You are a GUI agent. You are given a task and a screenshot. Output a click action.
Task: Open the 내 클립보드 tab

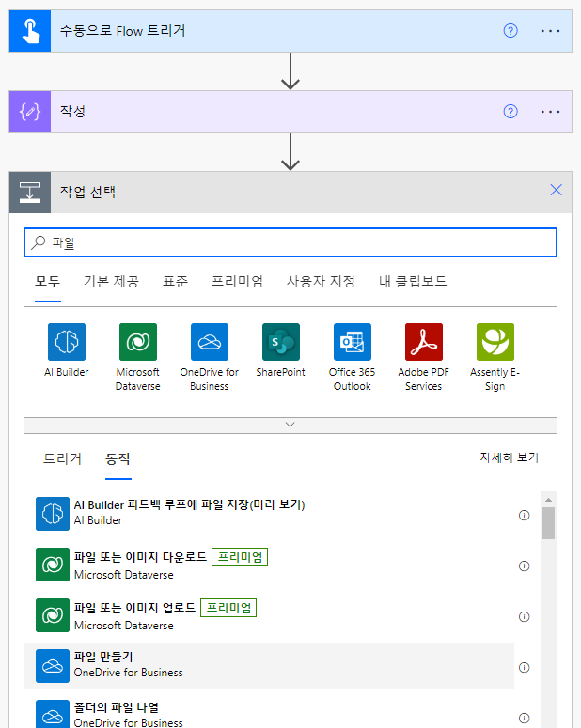click(413, 282)
